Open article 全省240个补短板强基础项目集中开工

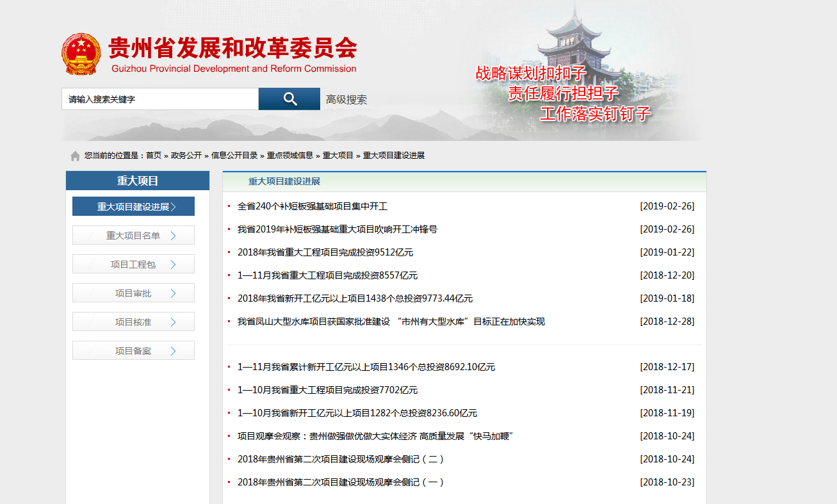313,206
